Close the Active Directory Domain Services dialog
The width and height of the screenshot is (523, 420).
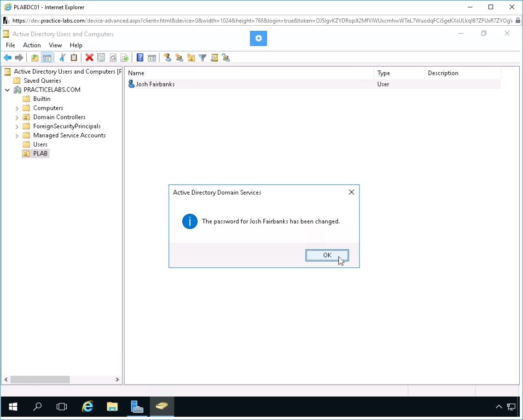351,192
